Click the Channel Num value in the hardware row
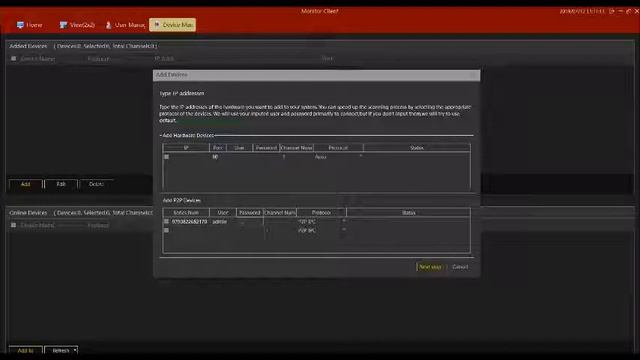The height and width of the screenshot is (360, 640). coord(284,157)
